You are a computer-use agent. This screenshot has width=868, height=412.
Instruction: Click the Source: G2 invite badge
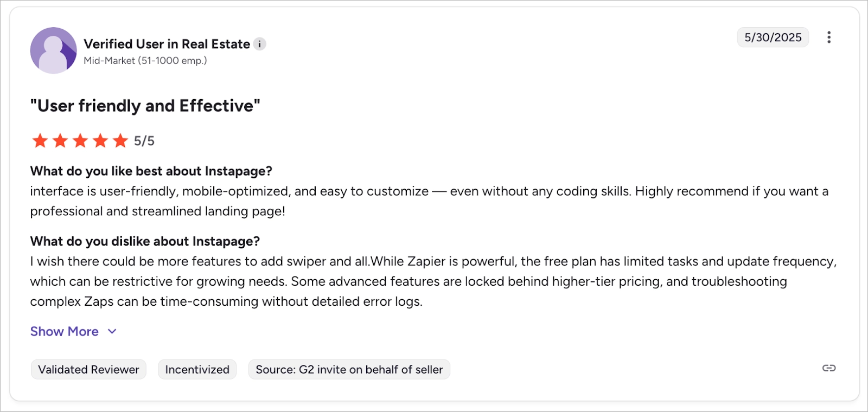[x=349, y=370]
